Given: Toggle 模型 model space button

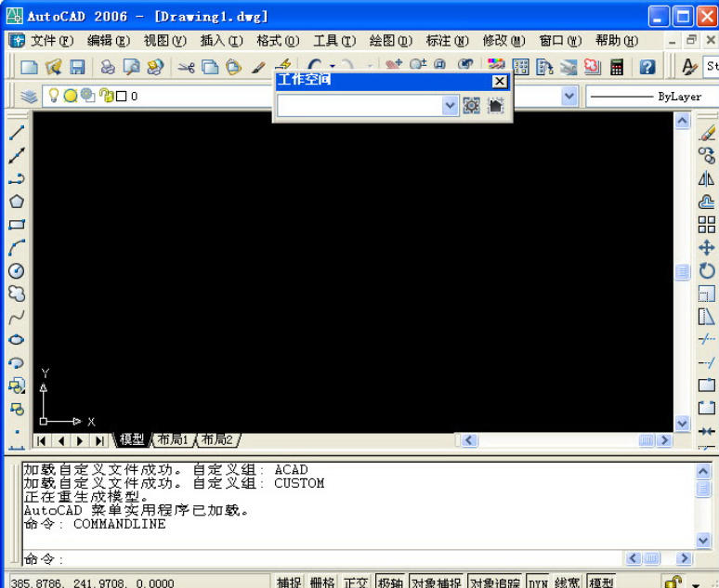Looking at the screenshot, I should [601, 582].
